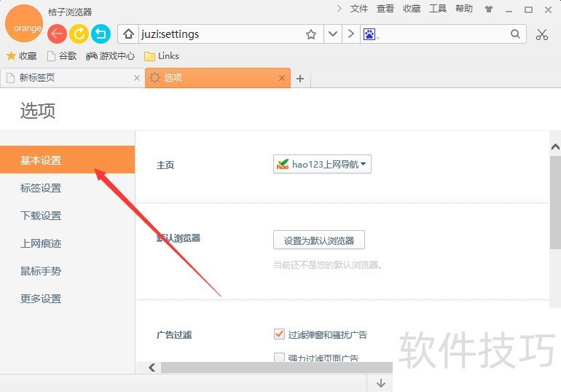Reload page with yellow refresh button

(x=79, y=34)
